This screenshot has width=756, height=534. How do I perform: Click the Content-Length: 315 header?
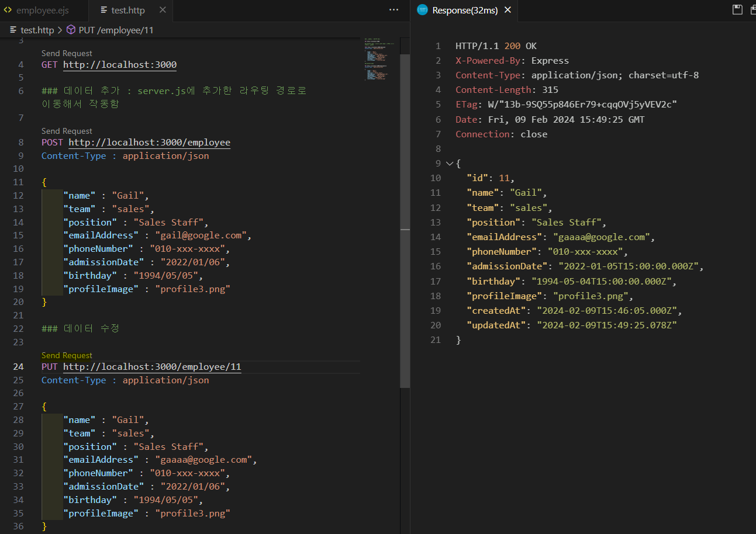point(507,90)
